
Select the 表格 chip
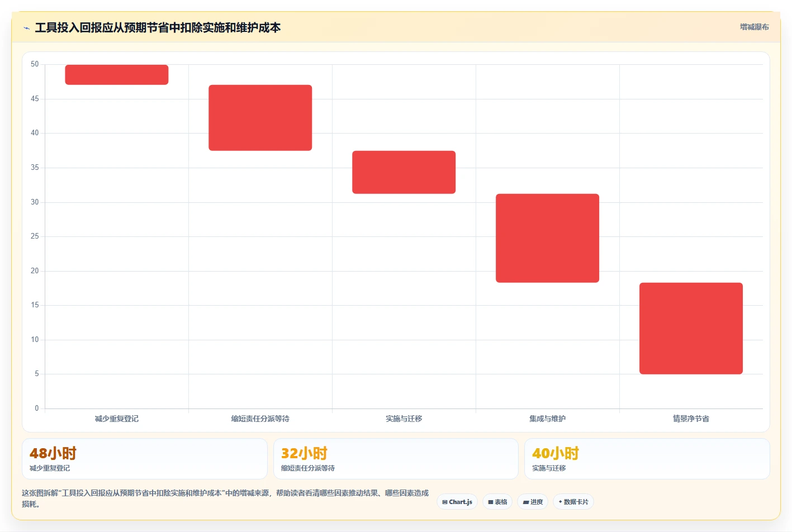[497, 502]
